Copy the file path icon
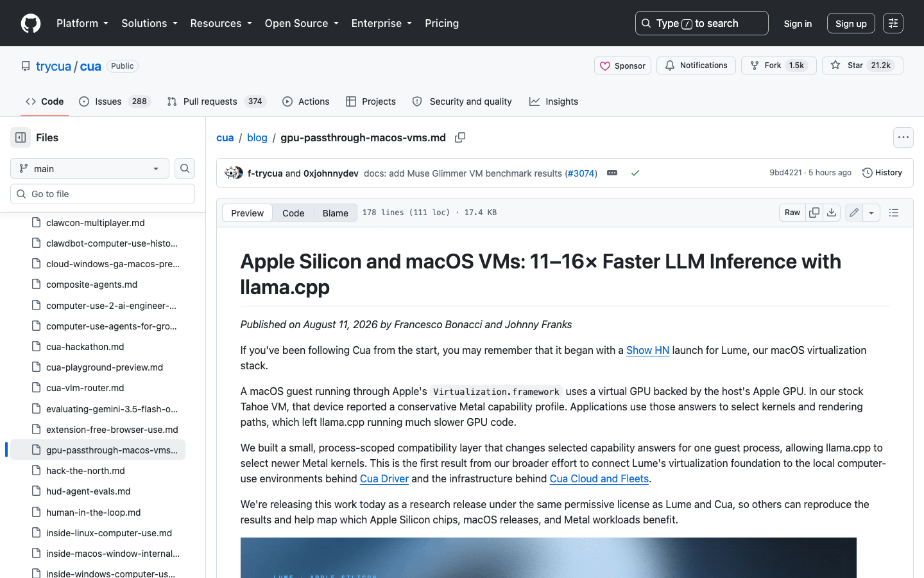 pyautogui.click(x=460, y=137)
